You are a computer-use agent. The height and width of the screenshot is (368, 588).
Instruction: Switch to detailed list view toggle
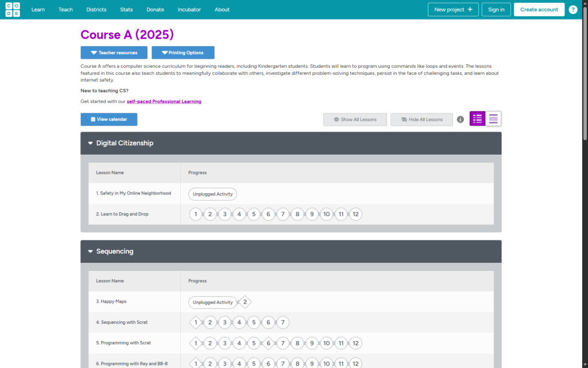click(477, 119)
